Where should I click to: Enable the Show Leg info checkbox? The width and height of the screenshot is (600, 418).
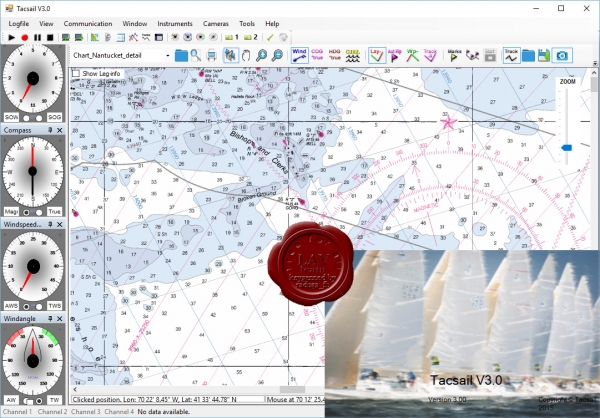76,73
